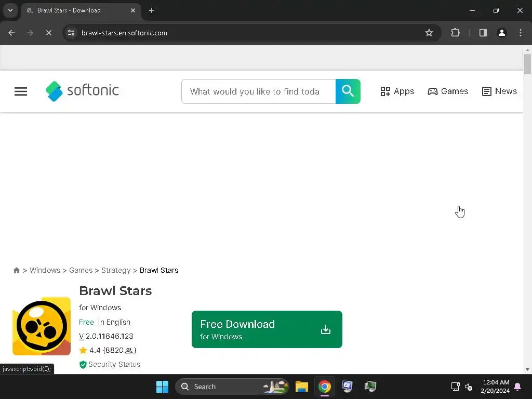Bookmark this page with the star
Image resolution: width=532 pixels, height=399 pixels.
coord(429,33)
